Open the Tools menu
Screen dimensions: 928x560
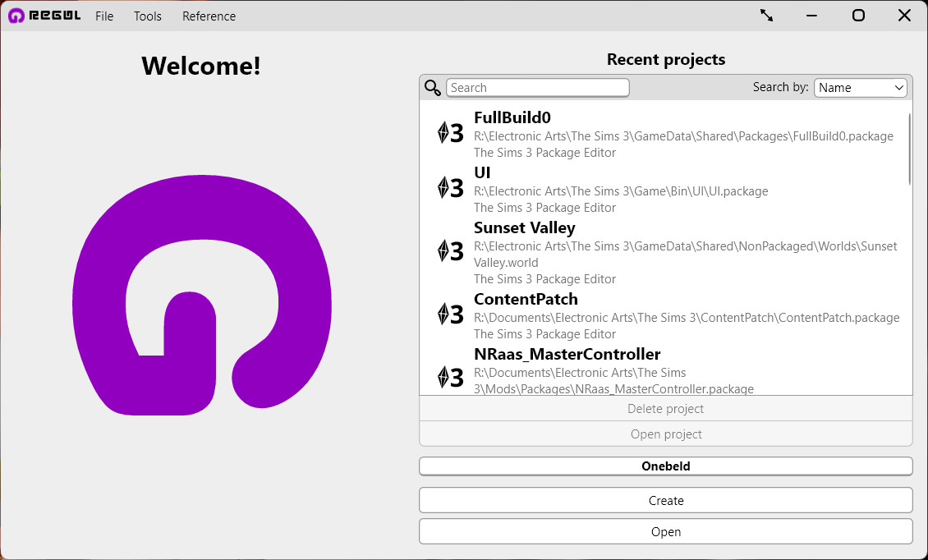[x=147, y=16]
